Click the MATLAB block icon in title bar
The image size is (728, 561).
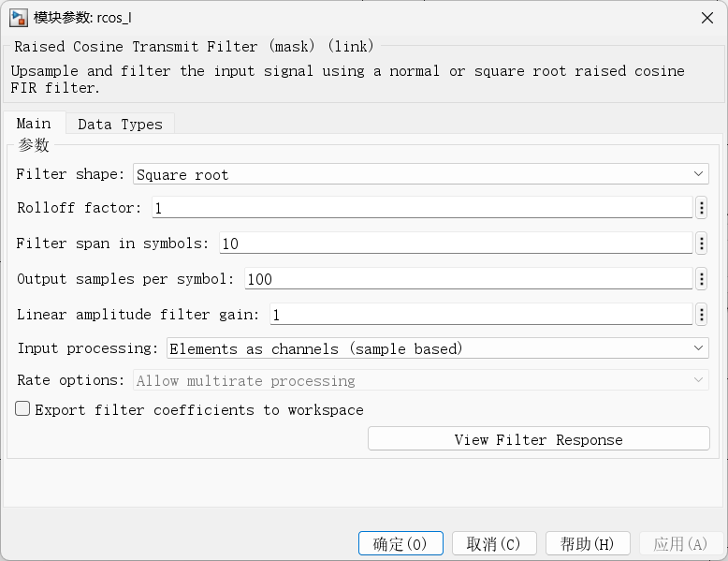18,17
